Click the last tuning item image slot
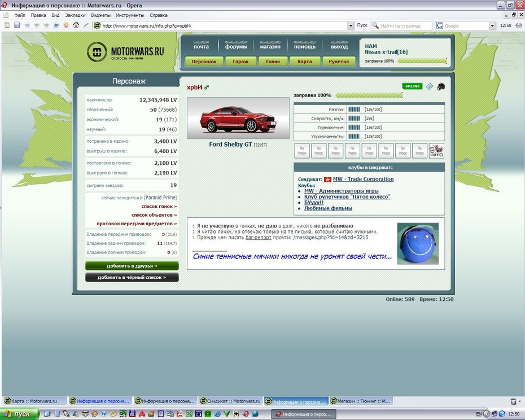 [x=436, y=151]
